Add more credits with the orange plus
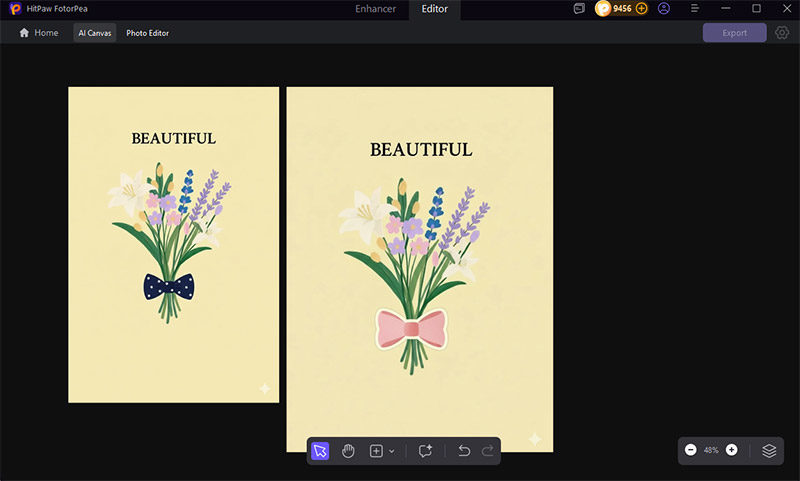 pos(641,9)
